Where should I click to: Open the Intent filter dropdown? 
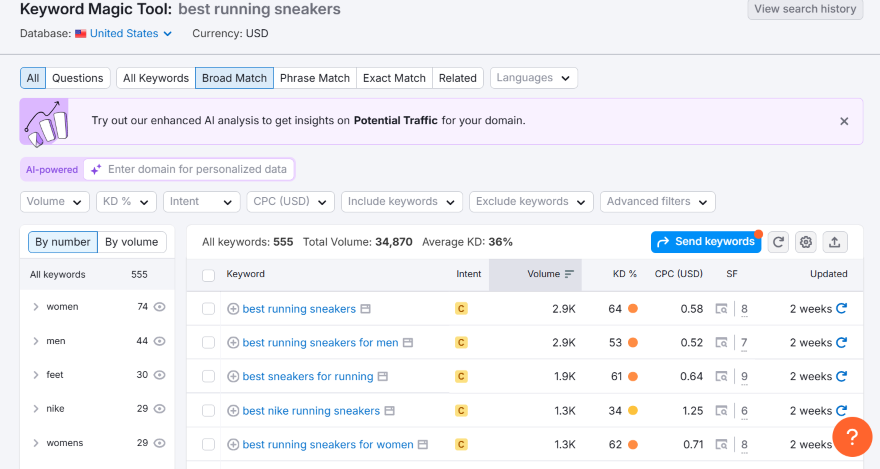click(201, 202)
